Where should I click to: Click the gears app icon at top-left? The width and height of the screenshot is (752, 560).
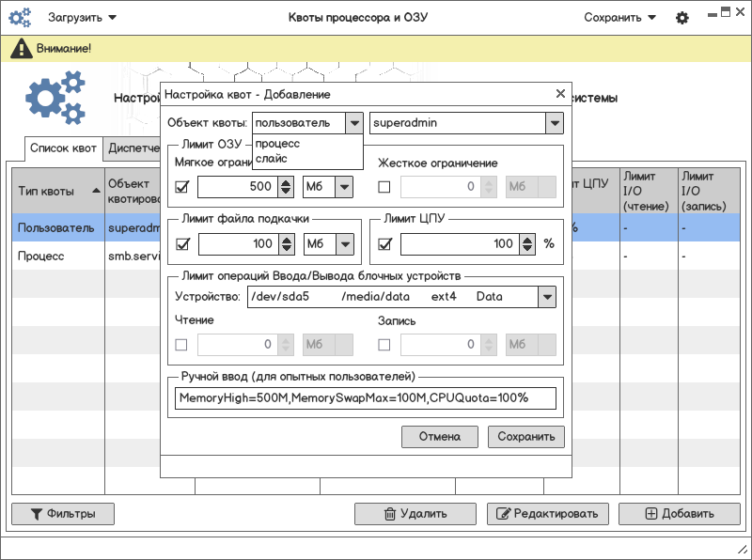[x=21, y=18]
